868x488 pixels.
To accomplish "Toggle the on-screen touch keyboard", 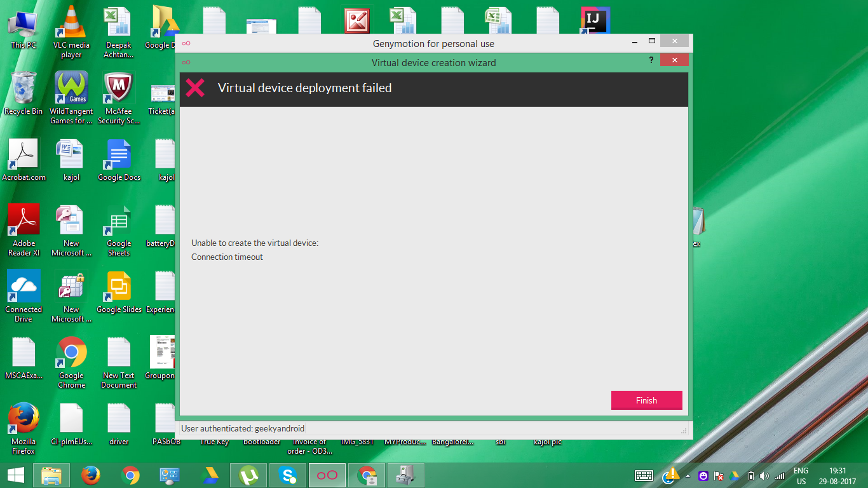I will [x=644, y=476].
